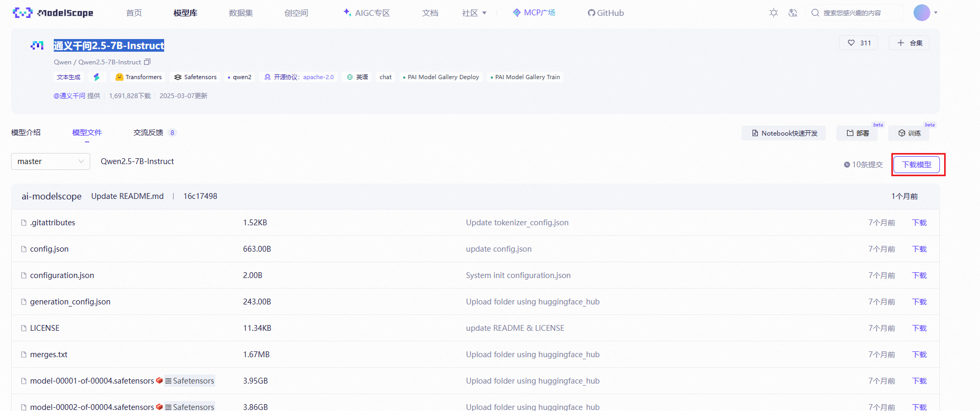The image size is (980, 411).
Task: Expand the 社区 menu dropdown
Action: tap(474, 13)
